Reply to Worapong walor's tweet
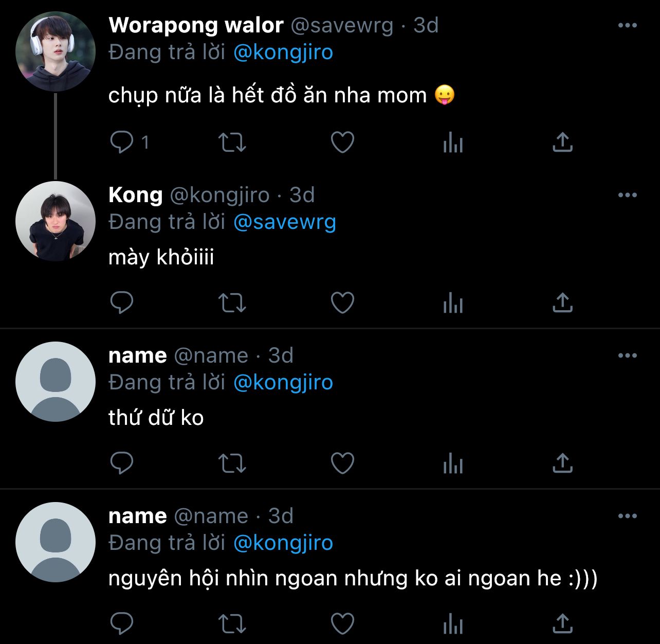 point(122,142)
